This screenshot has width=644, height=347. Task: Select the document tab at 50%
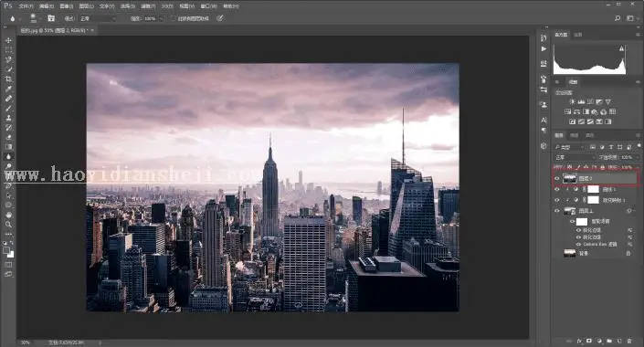tap(57, 30)
